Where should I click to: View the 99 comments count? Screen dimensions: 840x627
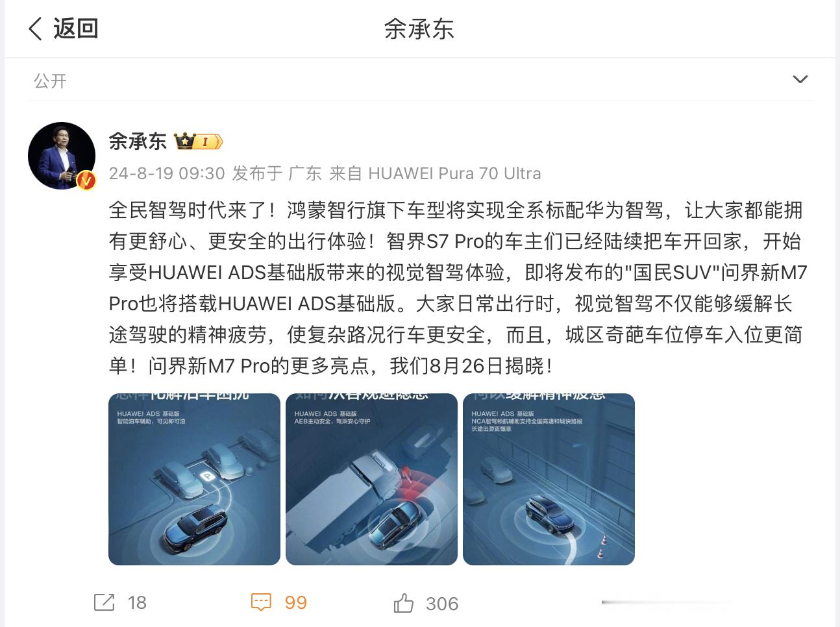pyautogui.click(x=295, y=603)
